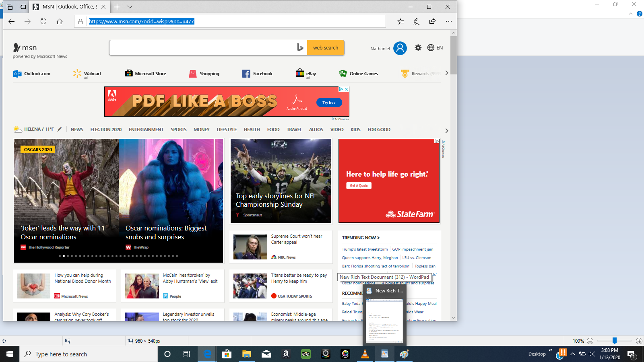Open the LIFESTYLE section
Viewport: 644px width, 362px height.
point(227,130)
